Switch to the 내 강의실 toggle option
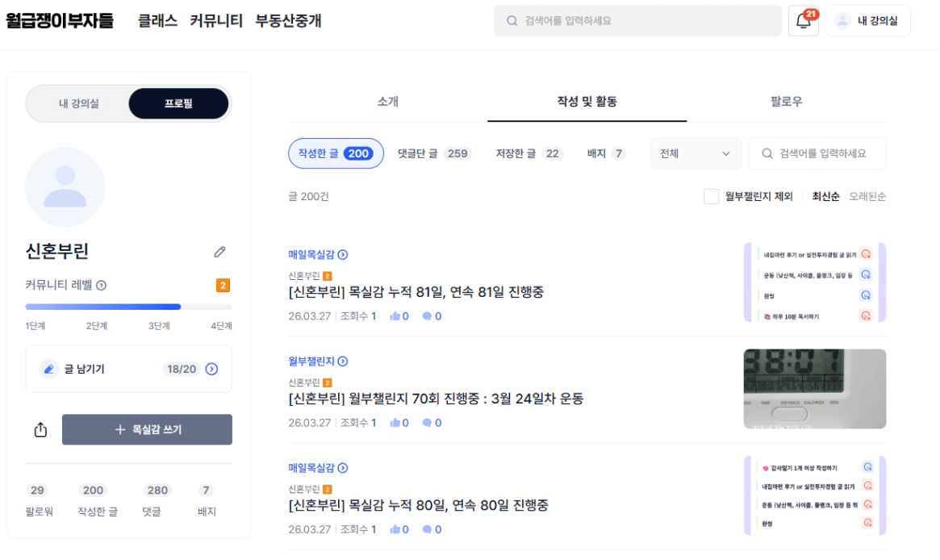 79,103
